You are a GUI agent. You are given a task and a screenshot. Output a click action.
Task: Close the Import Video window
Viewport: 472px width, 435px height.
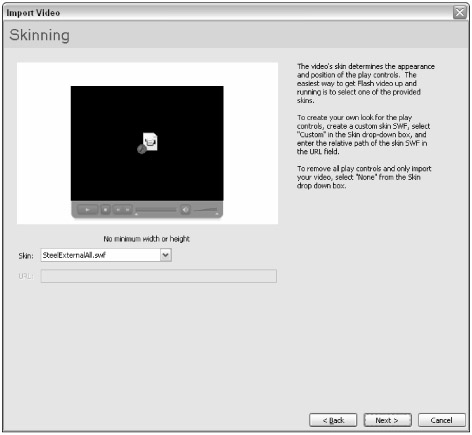(460, 12)
